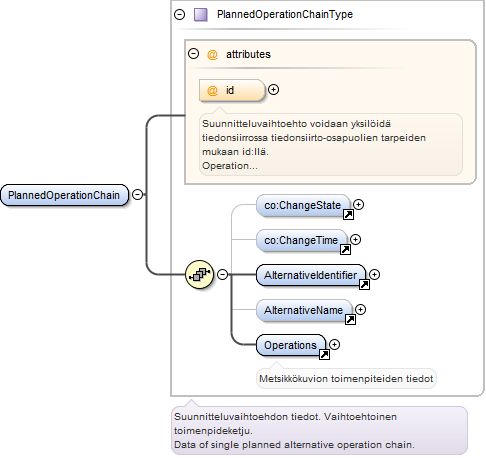Collapse the PlannedOperationChainType container
Viewport: 486px width, 458px height.
179,15
